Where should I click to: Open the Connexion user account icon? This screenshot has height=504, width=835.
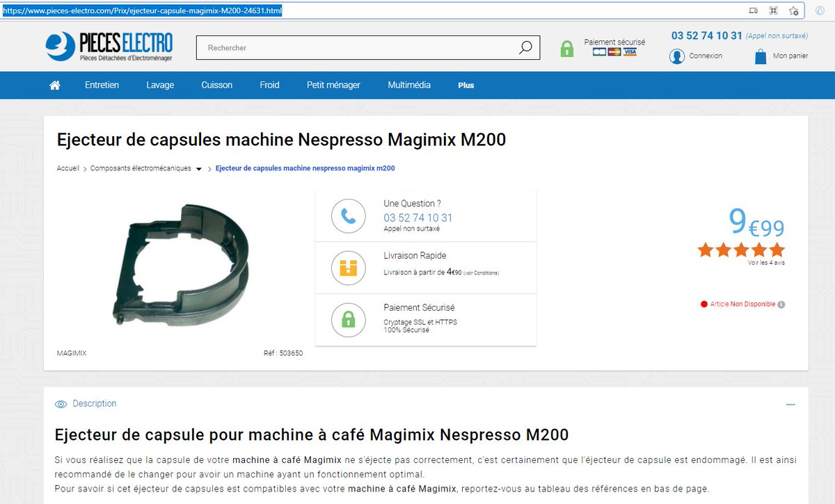[x=677, y=56]
